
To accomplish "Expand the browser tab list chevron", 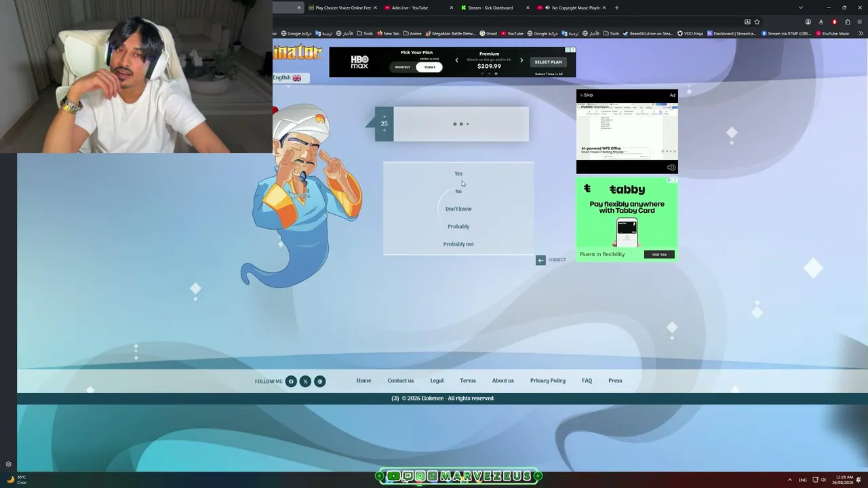I will pos(800,7).
